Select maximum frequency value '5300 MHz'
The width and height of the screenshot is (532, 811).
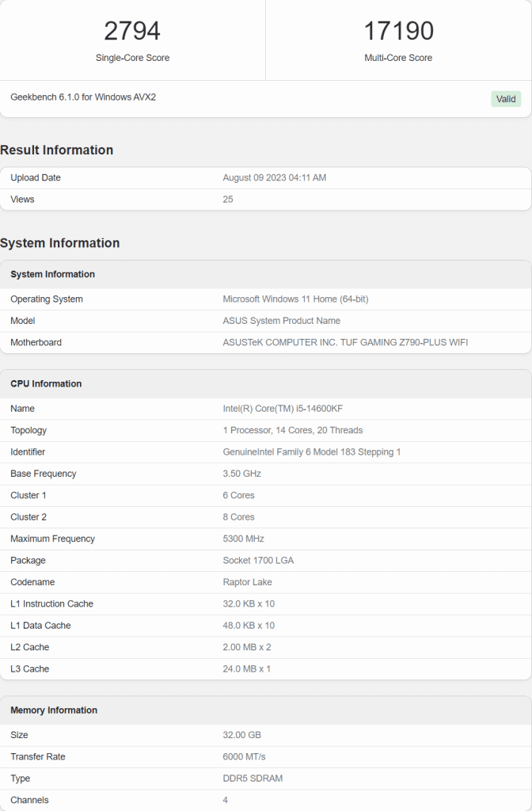[x=244, y=539]
